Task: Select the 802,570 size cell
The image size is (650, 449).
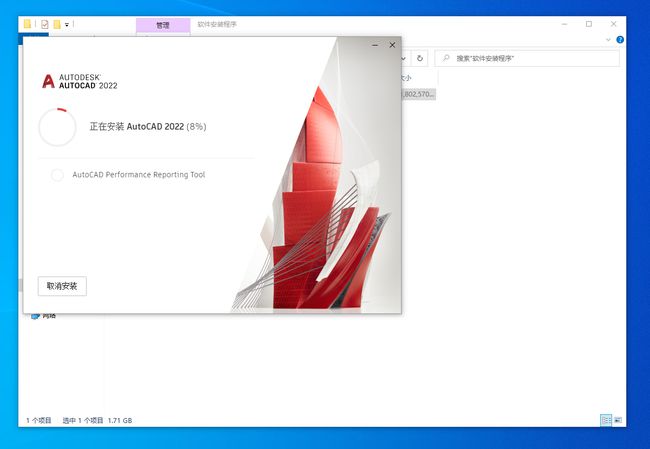Action: (418, 94)
